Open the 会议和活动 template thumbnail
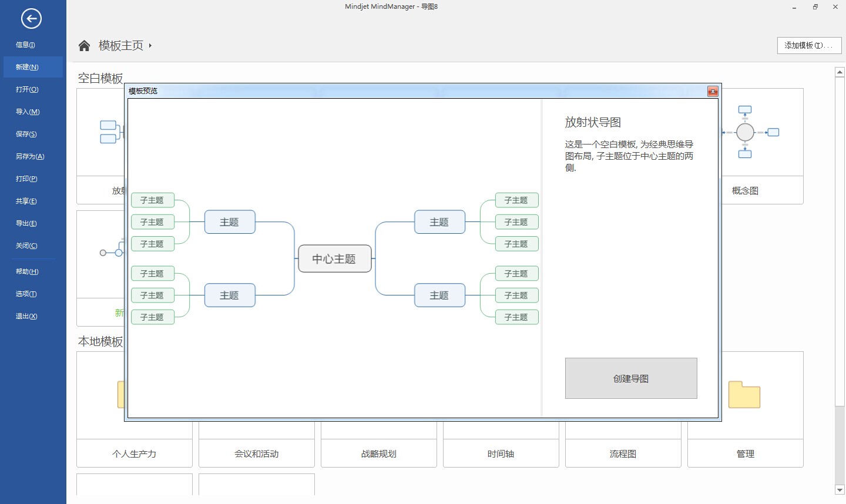This screenshot has width=846, height=504. (x=256, y=453)
